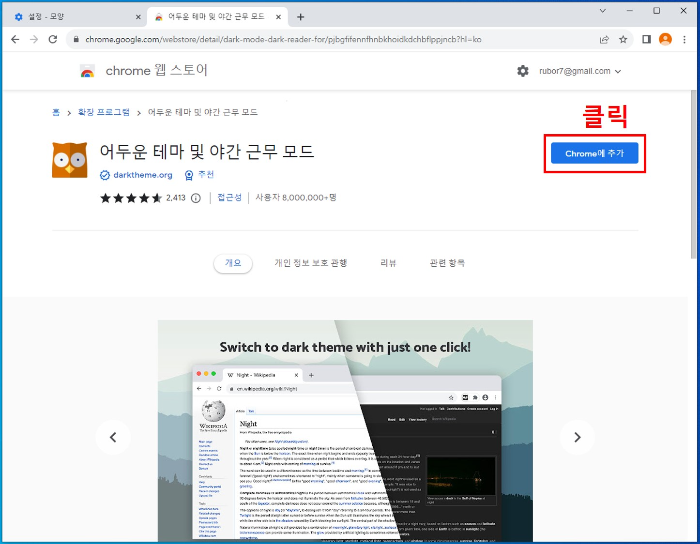Viewport: 700px width, 544px height.
Task: Click the 확장 프로그램 breadcrumb link
Action: click(x=104, y=112)
